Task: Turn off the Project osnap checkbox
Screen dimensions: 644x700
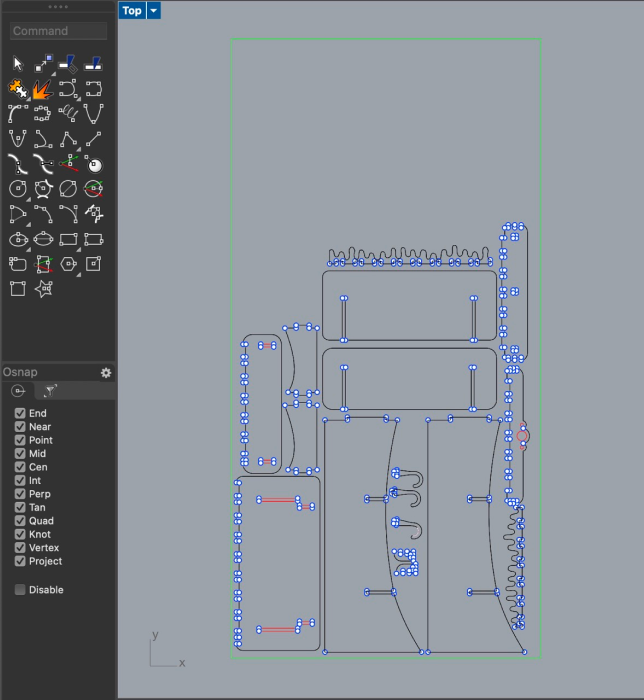Action: click(20, 561)
